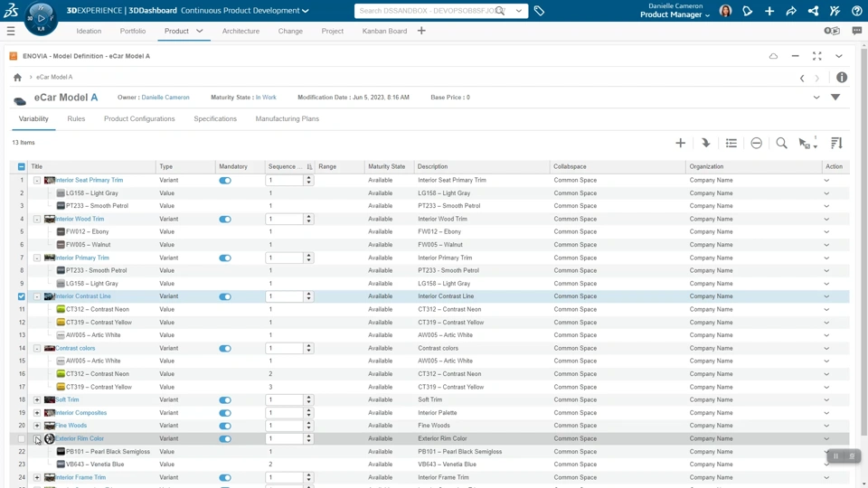The height and width of the screenshot is (488, 868).
Task: Go to the Kanban Board tab
Action: [x=385, y=31]
